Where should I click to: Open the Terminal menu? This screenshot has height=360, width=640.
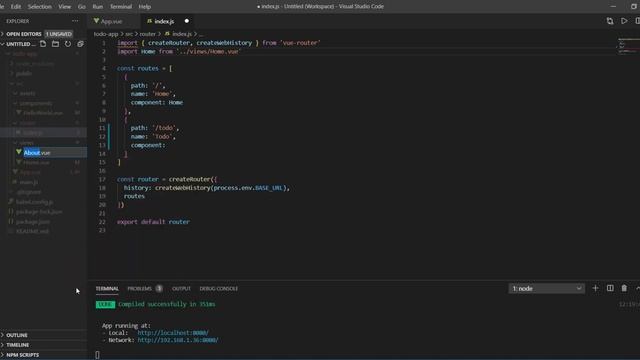[121, 7]
